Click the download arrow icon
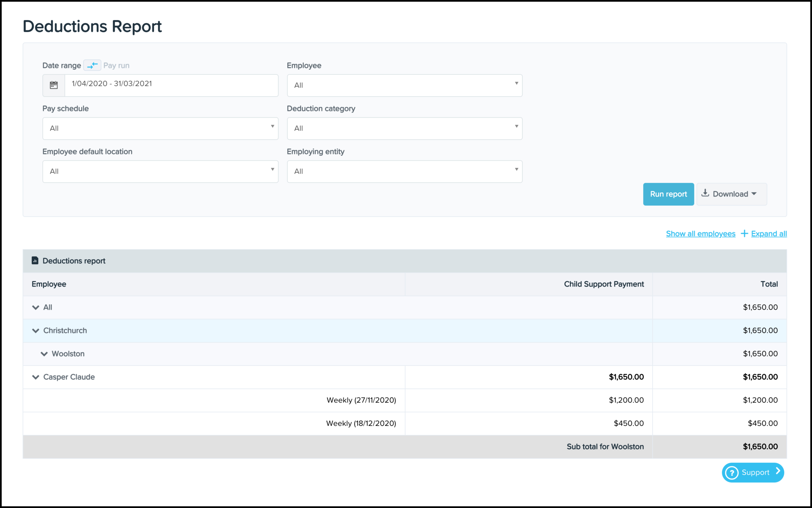This screenshot has width=812, height=508. click(x=705, y=193)
